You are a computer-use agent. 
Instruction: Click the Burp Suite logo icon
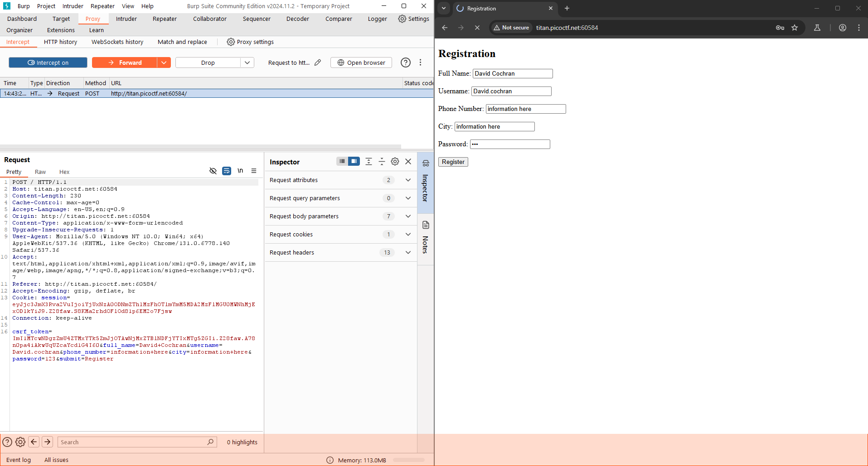(x=7, y=6)
